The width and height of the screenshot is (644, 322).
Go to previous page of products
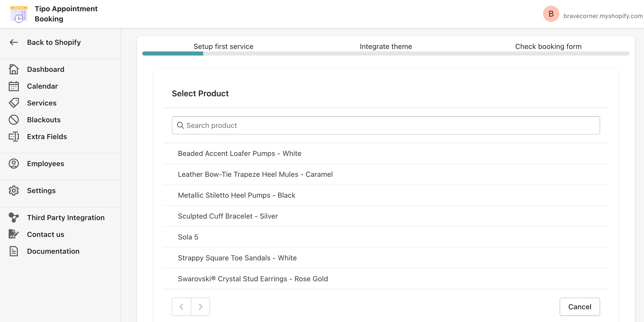182,306
